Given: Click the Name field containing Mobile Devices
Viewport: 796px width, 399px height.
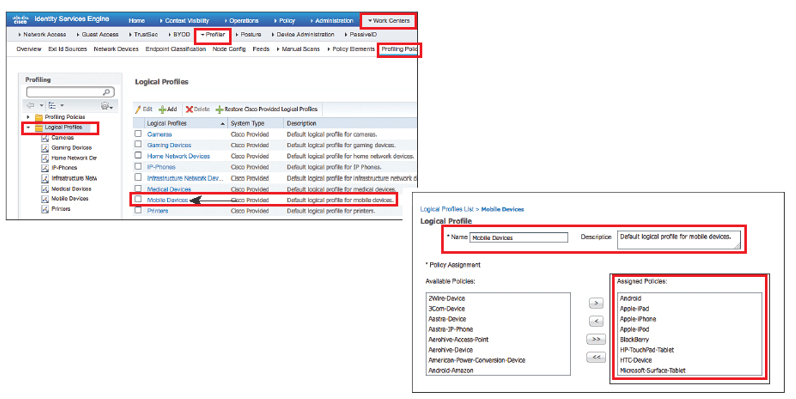Looking at the screenshot, I should [518, 238].
